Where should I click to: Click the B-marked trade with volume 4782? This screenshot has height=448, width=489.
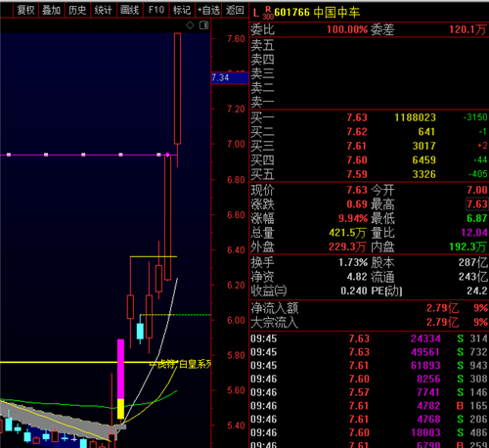pos(369,406)
